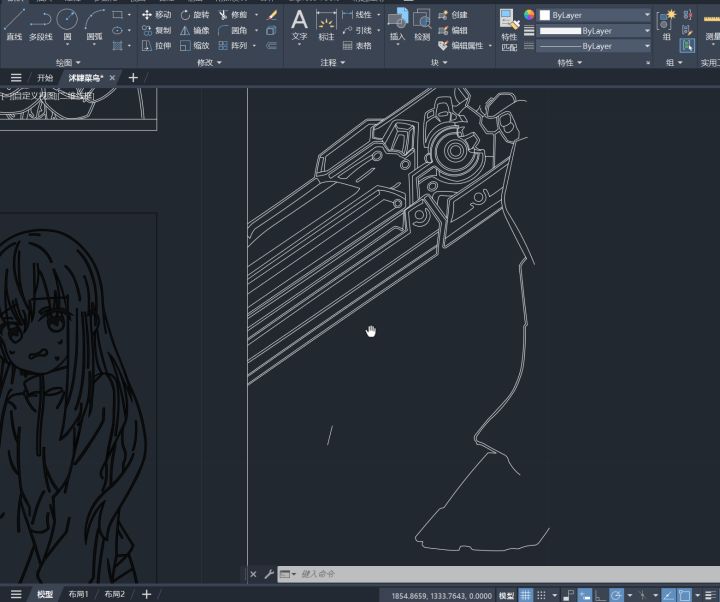
Task: Select the Hatch pattern tool
Action: 118,45
